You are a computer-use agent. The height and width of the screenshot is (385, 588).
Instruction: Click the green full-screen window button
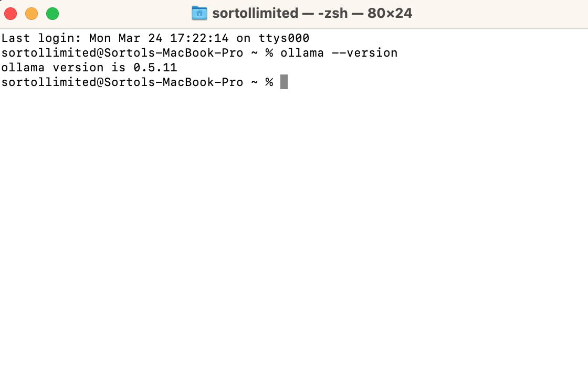[52, 14]
